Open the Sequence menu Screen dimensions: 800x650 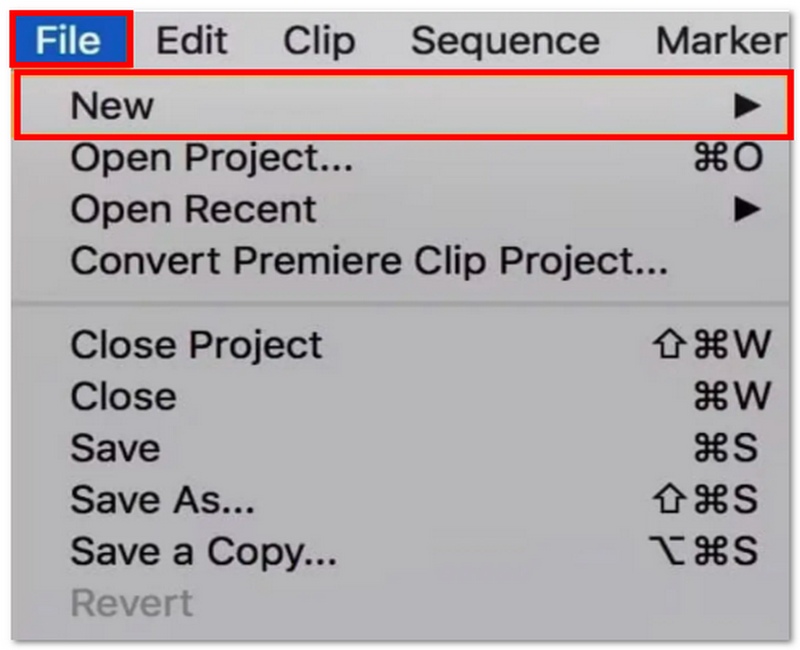pos(503,41)
